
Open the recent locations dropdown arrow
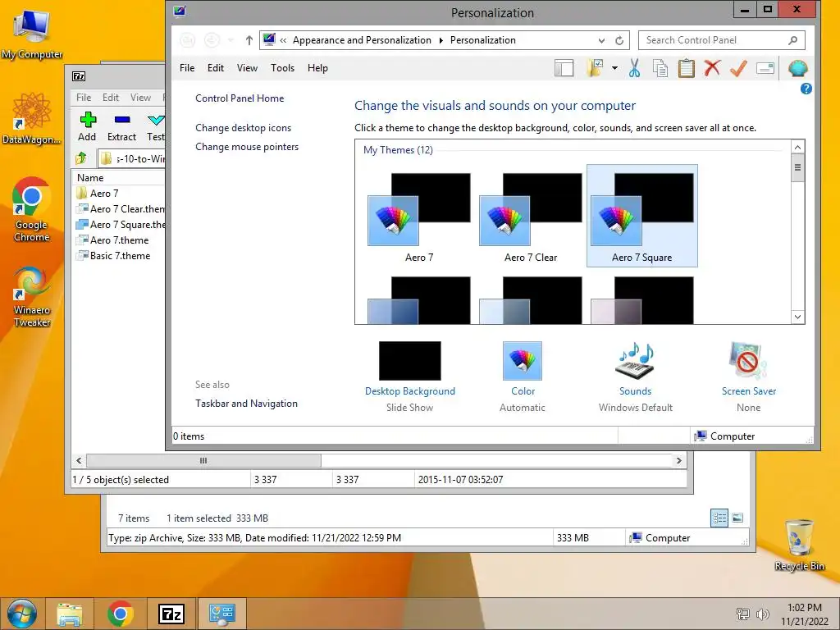pos(231,40)
